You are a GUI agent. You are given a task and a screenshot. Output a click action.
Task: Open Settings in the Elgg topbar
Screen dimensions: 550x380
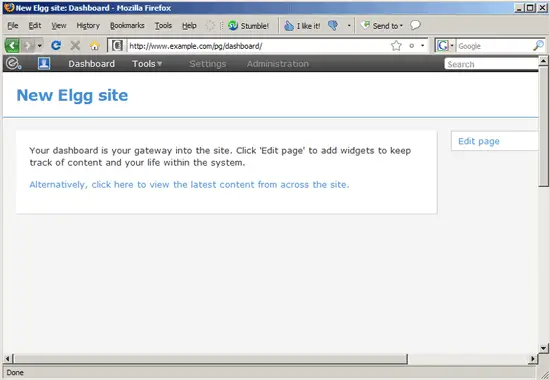(x=208, y=64)
